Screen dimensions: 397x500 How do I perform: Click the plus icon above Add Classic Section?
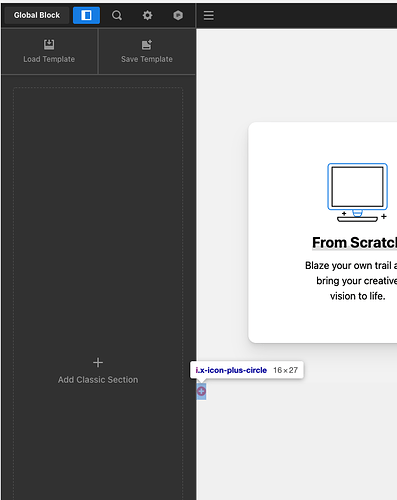coord(98,362)
